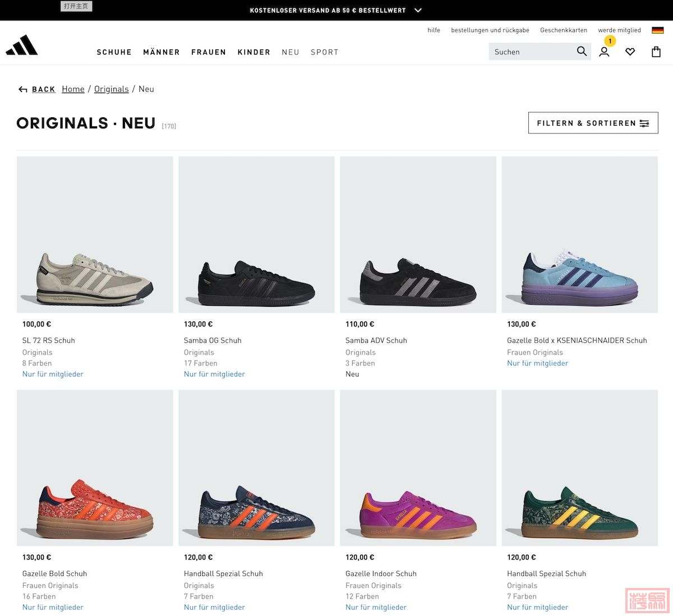Viewport: 673px width, 616px height.
Task: Click Nur für mitglieder under Samba OG
Action: click(215, 374)
